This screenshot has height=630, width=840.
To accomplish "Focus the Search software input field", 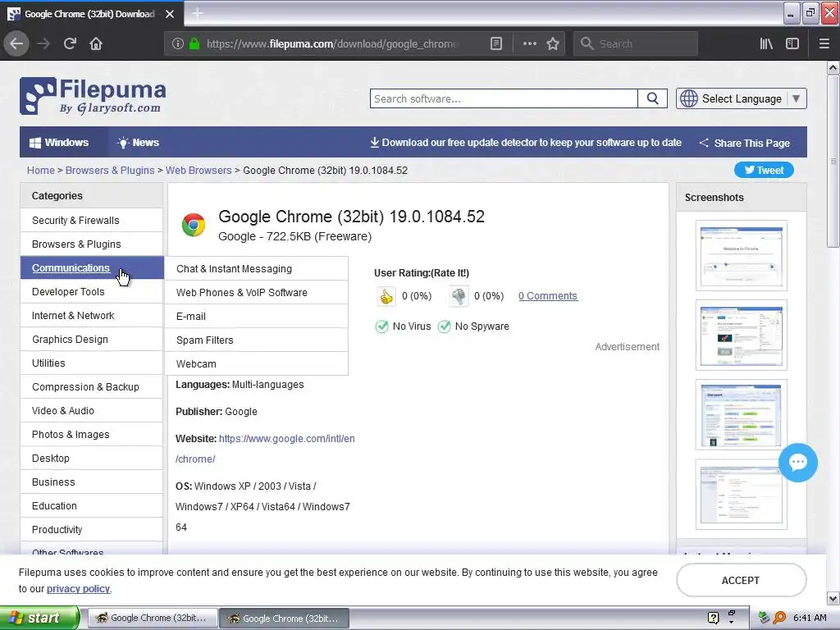I will coord(504,98).
